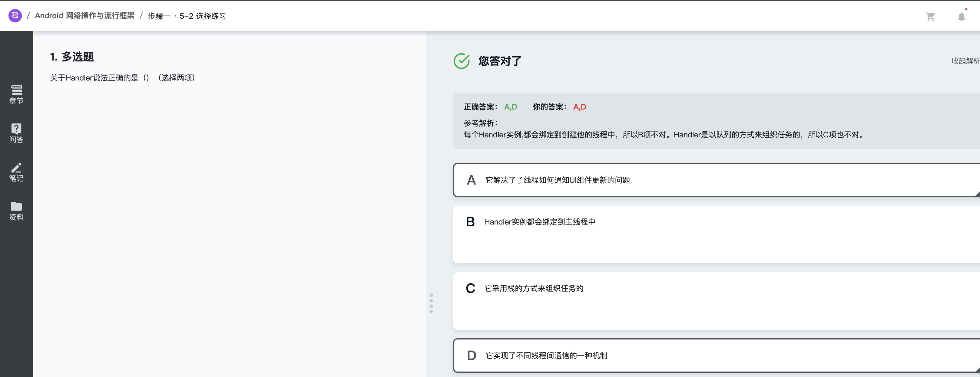Select option C 采用栈的方式
Screen dimensions: 980x377
click(716, 301)
